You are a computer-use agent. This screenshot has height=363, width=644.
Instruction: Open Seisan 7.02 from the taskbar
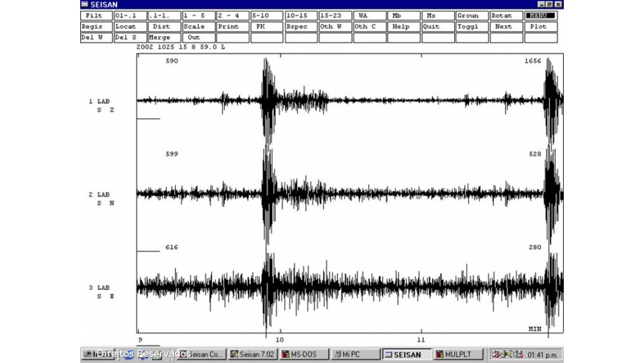(x=252, y=354)
